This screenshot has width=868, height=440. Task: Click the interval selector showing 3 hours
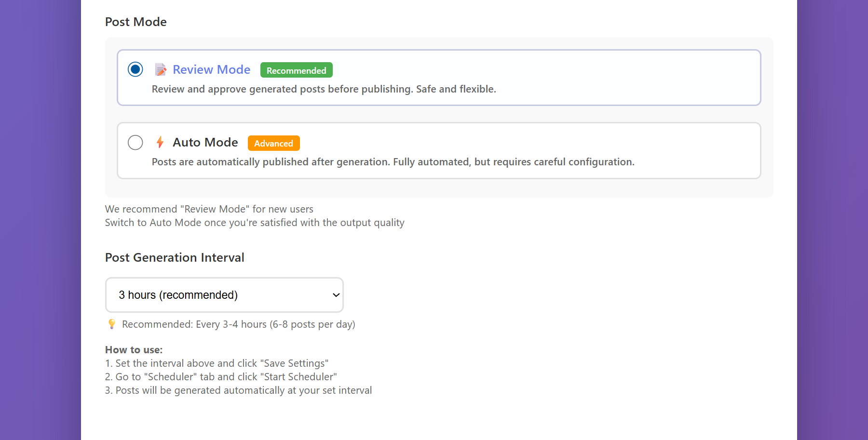[224, 294]
